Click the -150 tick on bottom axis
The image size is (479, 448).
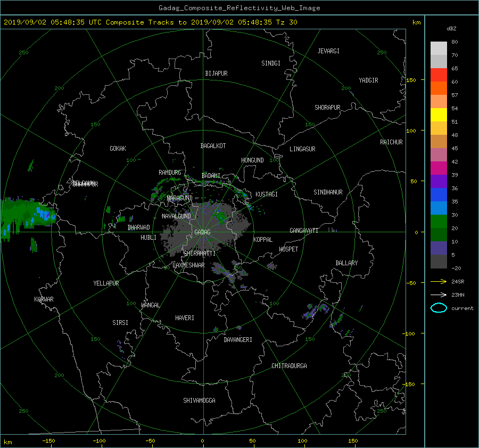48,441
